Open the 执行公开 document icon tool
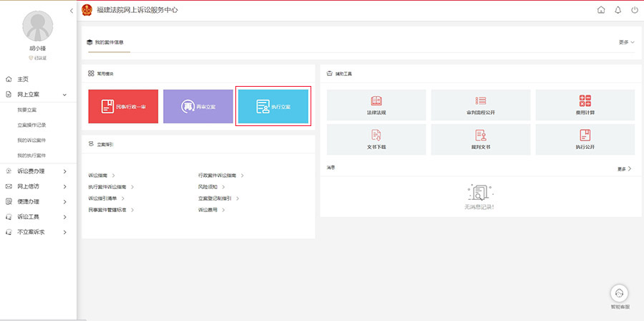This screenshot has height=321, width=644. (x=585, y=139)
